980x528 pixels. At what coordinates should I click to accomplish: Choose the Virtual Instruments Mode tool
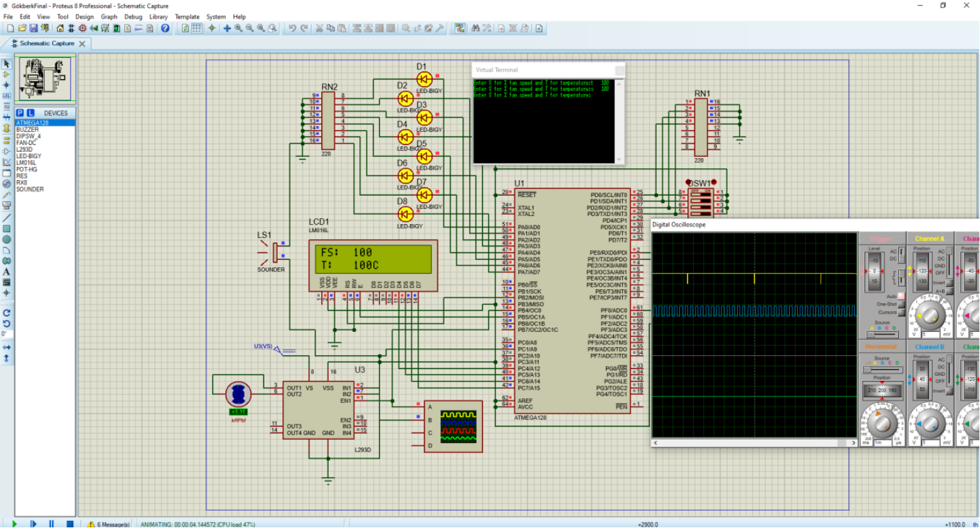click(x=7, y=205)
